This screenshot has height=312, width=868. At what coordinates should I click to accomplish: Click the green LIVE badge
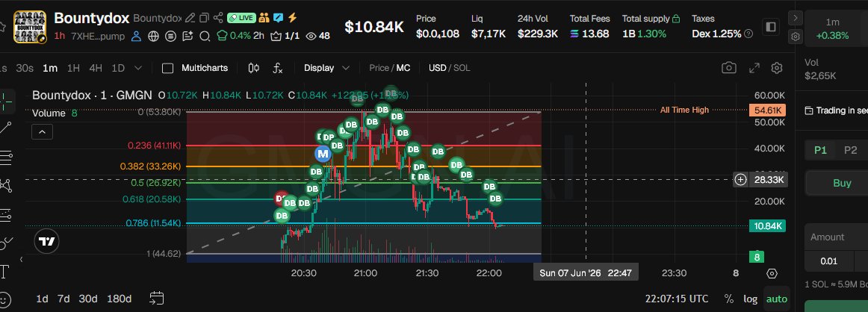click(241, 18)
